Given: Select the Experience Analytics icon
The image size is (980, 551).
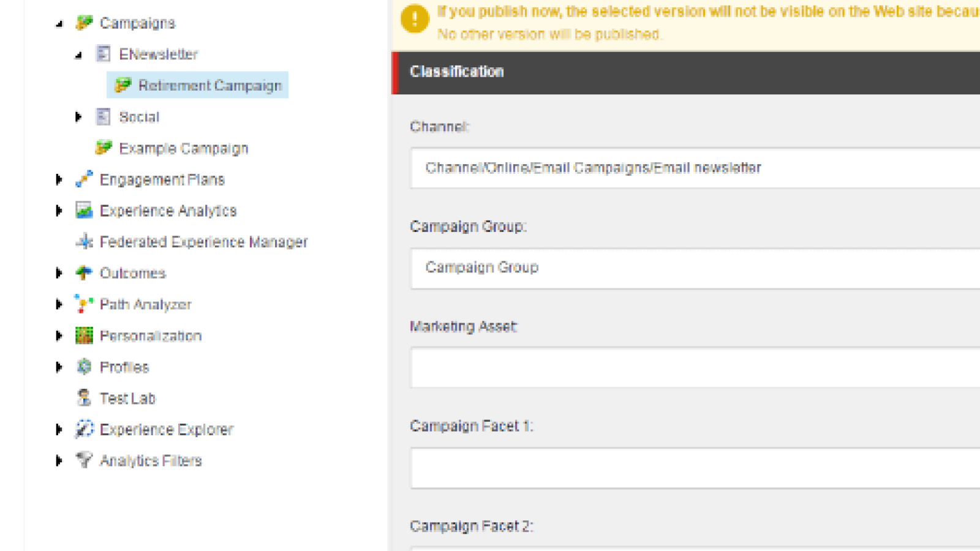Looking at the screenshot, I should 84,210.
